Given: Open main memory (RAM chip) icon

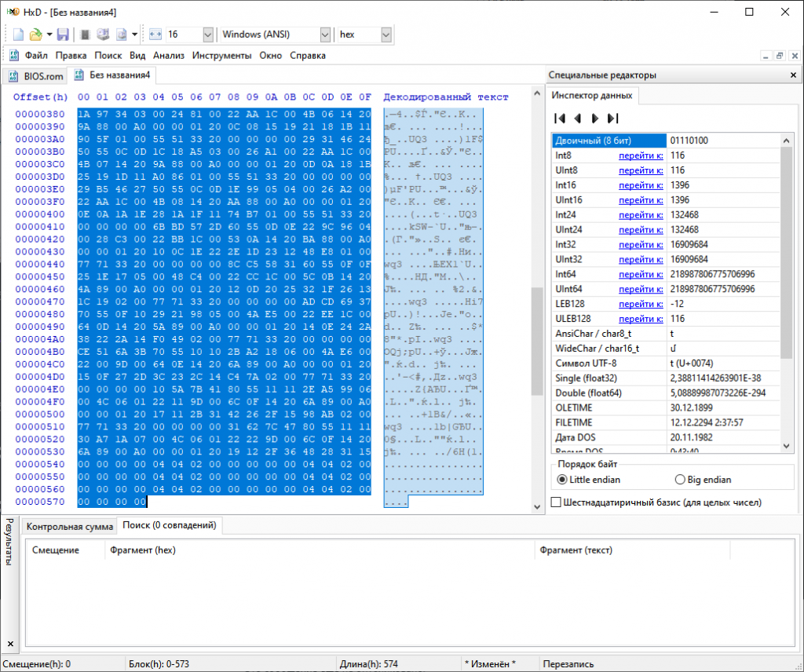Looking at the screenshot, I should [x=85, y=35].
